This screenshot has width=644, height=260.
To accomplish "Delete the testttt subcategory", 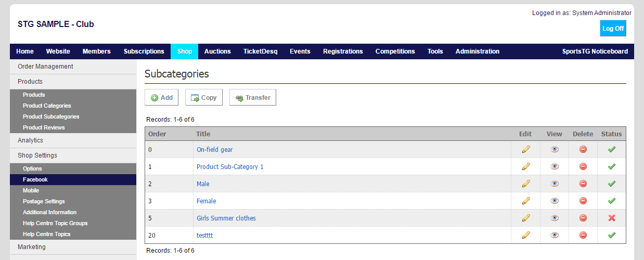I will pos(583,235).
